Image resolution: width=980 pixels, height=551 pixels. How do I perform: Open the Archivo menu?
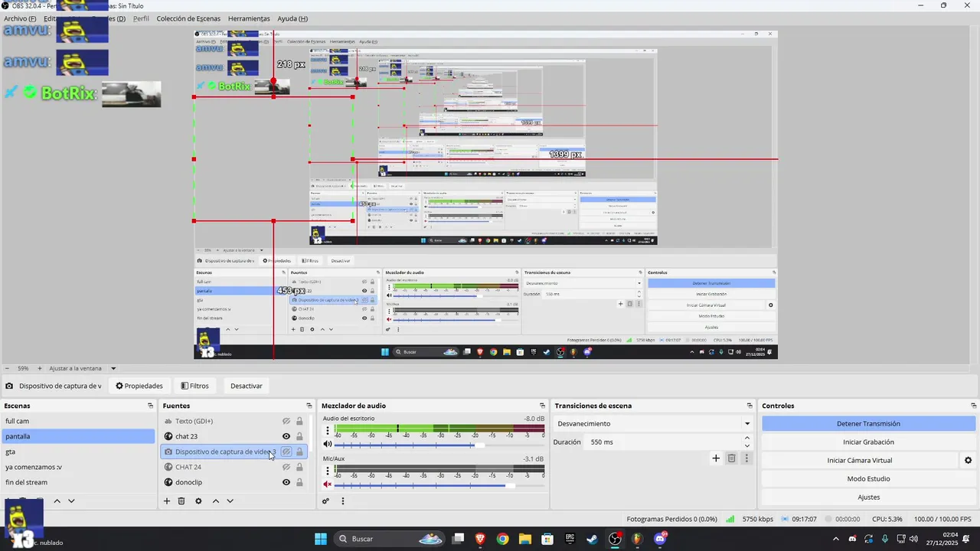click(x=20, y=18)
